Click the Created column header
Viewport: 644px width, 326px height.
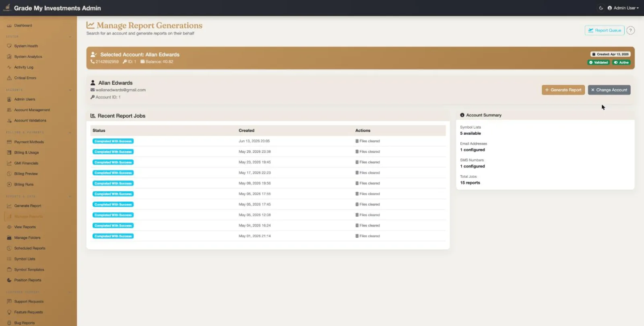tap(246, 131)
